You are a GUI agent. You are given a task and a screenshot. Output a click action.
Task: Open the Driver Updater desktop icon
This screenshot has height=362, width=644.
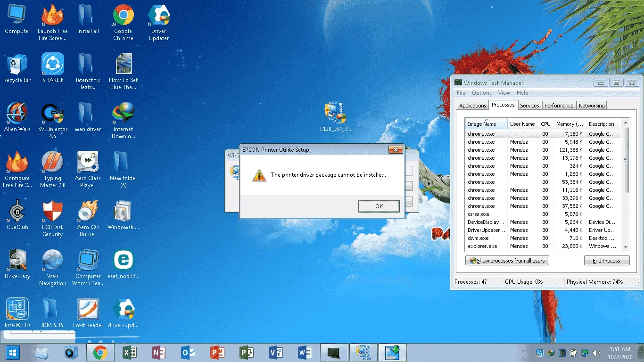159,22
